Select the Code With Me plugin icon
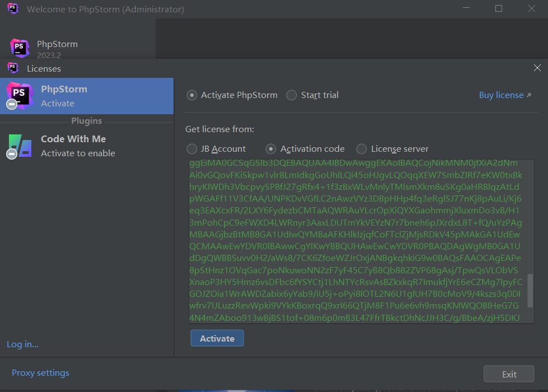This screenshot has height=392, width=548. coord(19,146)
